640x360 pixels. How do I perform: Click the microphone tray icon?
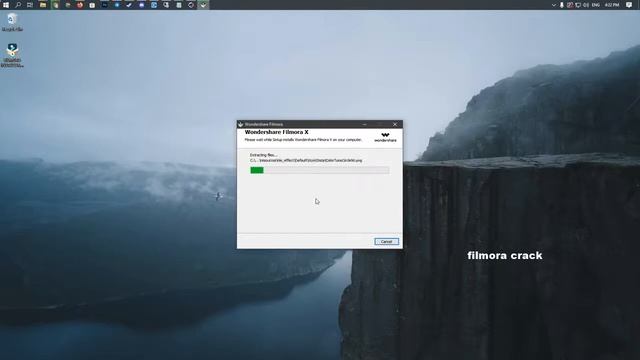[x=562, y=5]
